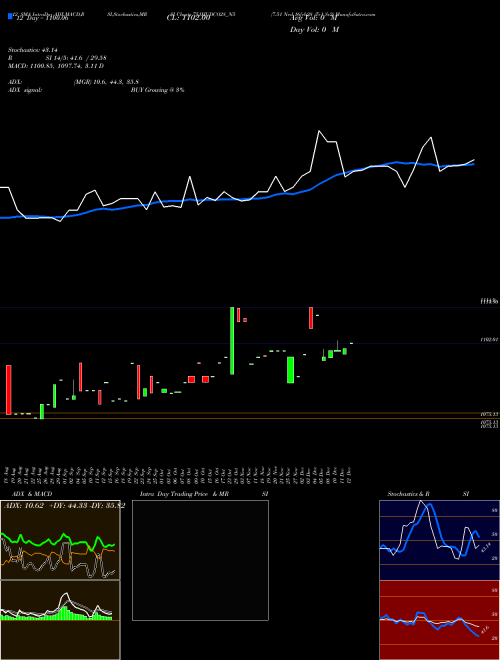Click the ADX lines chart panel
Viewport: 500px width, 660px height.
pos(60,540)
